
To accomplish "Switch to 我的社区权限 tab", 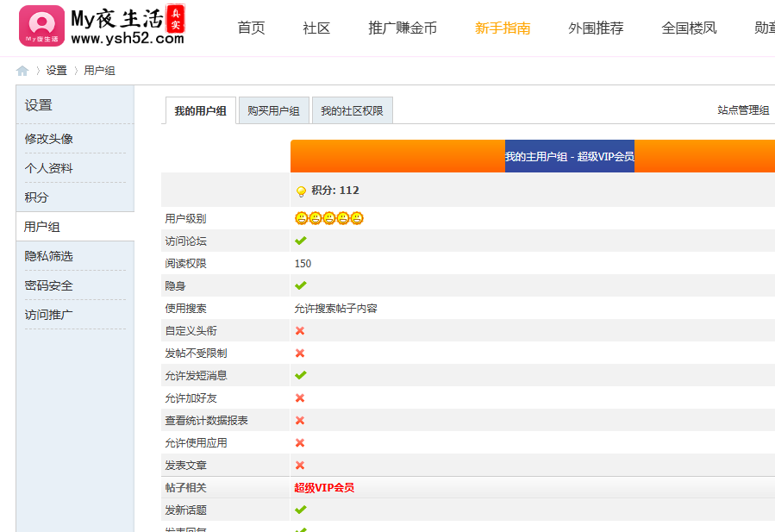I will pos(352,110).
